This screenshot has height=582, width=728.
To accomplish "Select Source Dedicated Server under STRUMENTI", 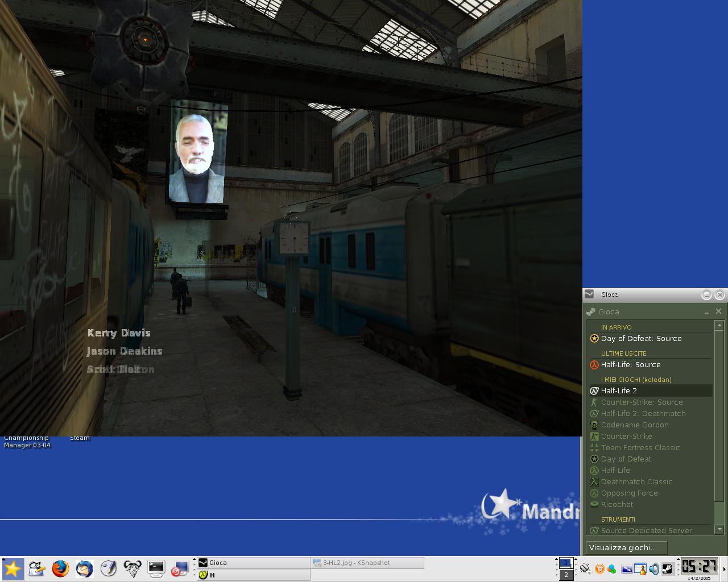I will click(647, 530).
